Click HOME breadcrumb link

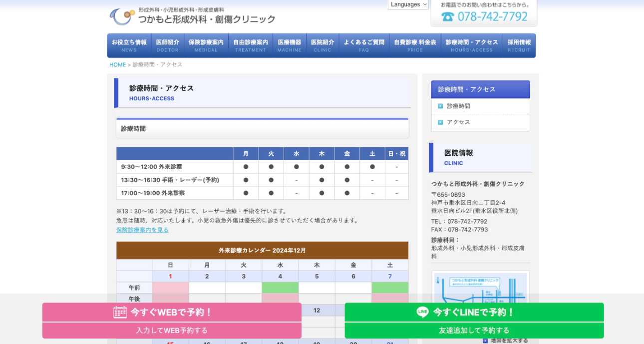[x=117, y=65]
